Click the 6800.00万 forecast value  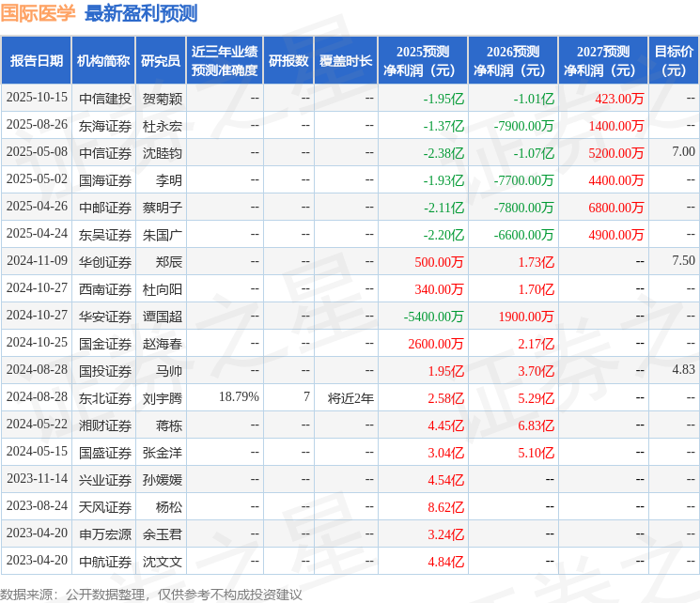click(x=616, y=208)
